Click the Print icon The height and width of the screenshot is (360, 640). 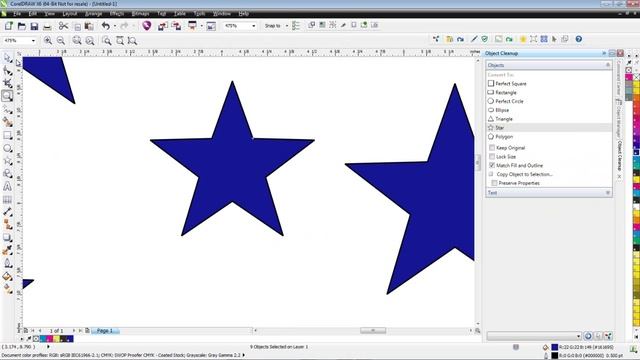(47, 26)
